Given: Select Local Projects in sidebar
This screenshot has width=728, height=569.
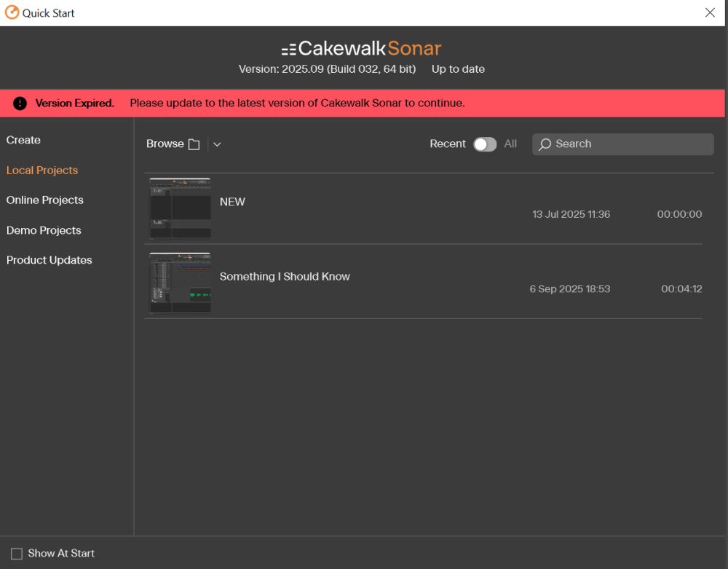Looking at the screenshot, I should coord(42,170).
